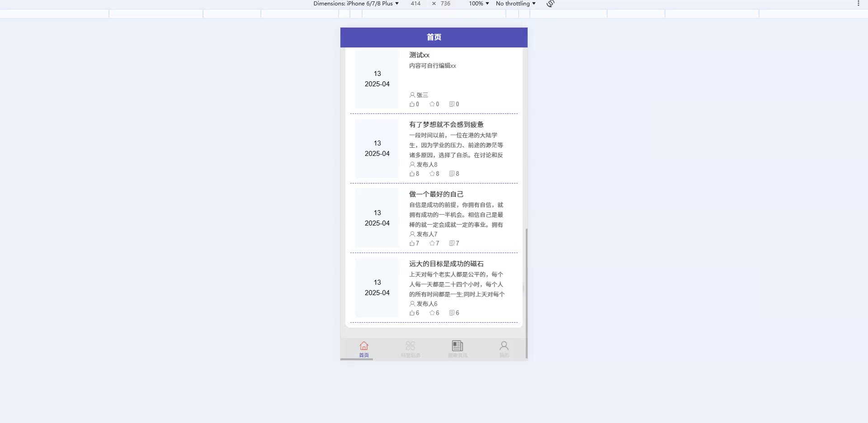Expand the 100% zoom dropdown
This screenshot has height=423, width=868.
click(x=479, y=4)
